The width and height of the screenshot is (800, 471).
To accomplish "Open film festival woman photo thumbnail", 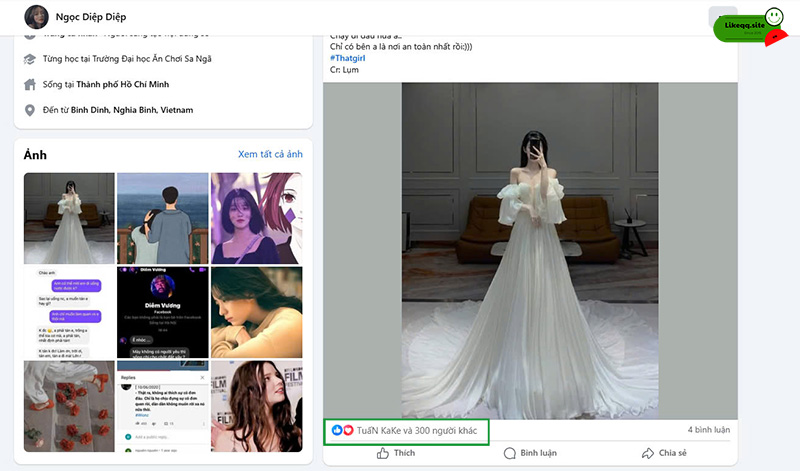I will pyautogui.click(x=257, y=406).
